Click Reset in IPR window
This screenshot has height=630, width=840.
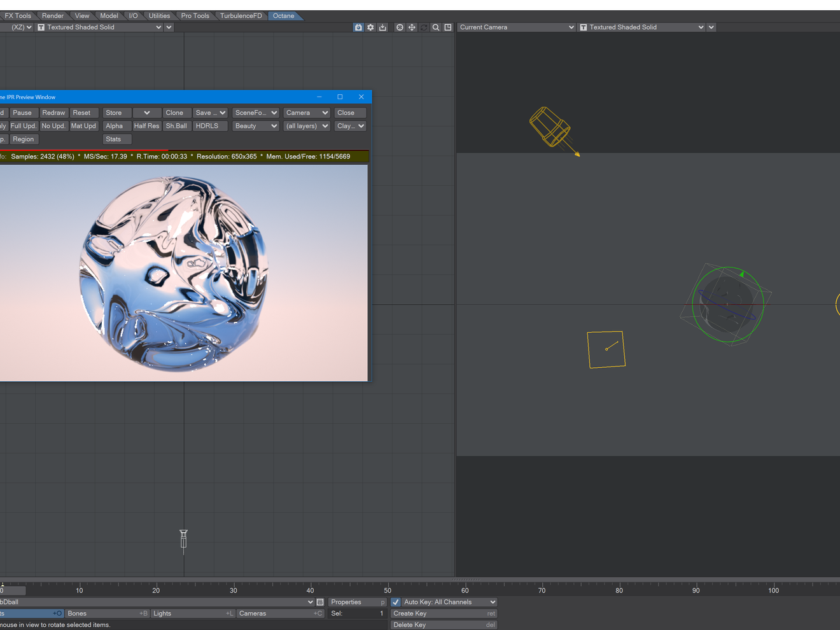pyautogui.click(x=83, y=113)
